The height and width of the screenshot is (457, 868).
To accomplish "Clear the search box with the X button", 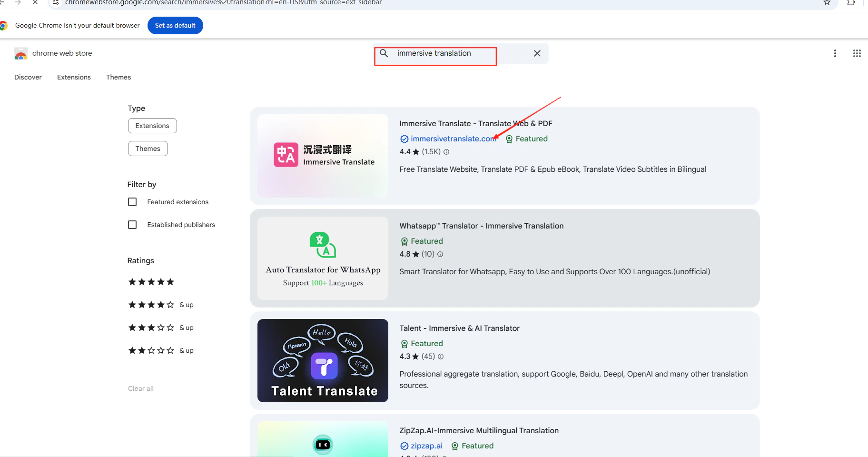I will pyautogui.click(x=537, y=53).
